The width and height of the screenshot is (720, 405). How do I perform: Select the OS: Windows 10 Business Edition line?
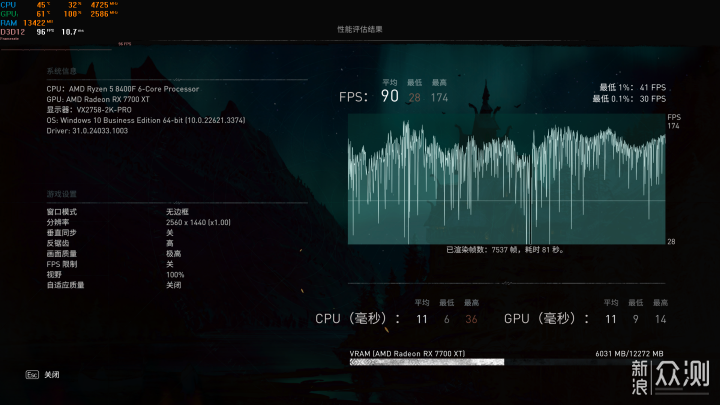[146, 120]
